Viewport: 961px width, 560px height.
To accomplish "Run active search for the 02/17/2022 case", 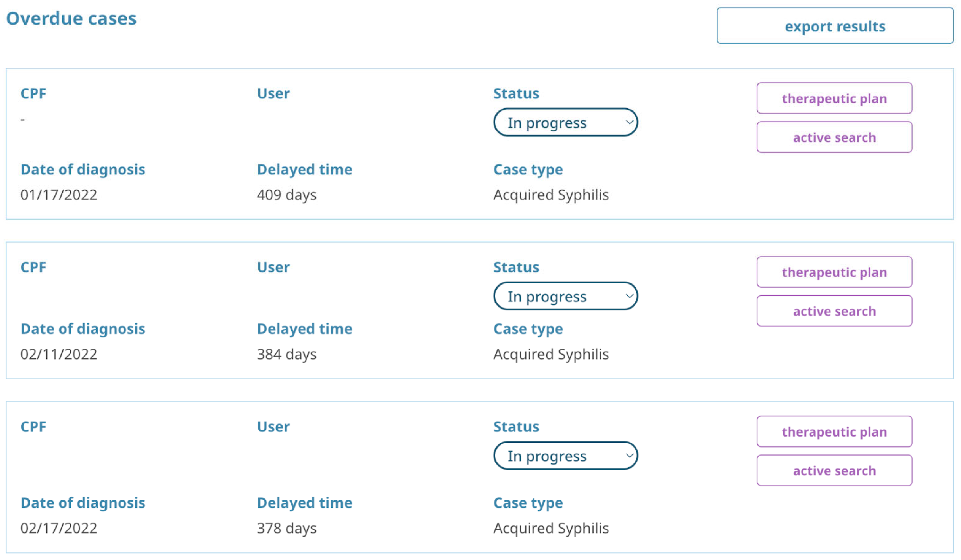I will (x=834, y=470).
